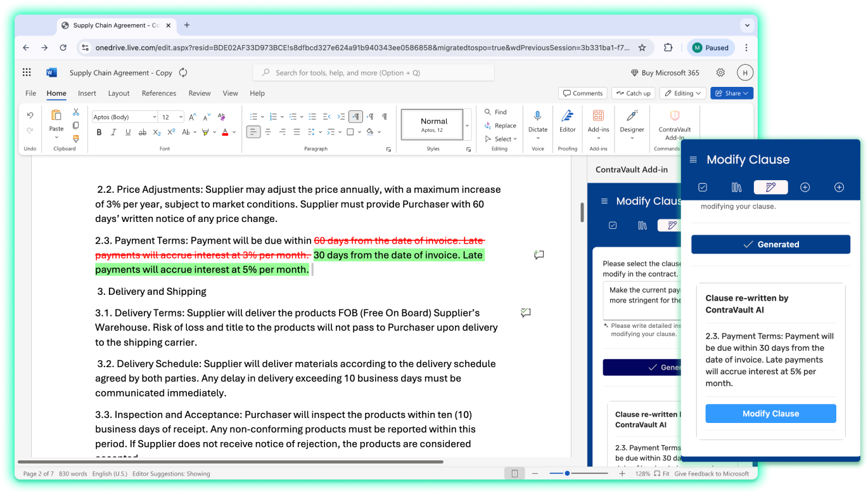The height and width of the screenshot is (494, 868).
Task: Open the View ribbon tab
Action: (230, 93)
